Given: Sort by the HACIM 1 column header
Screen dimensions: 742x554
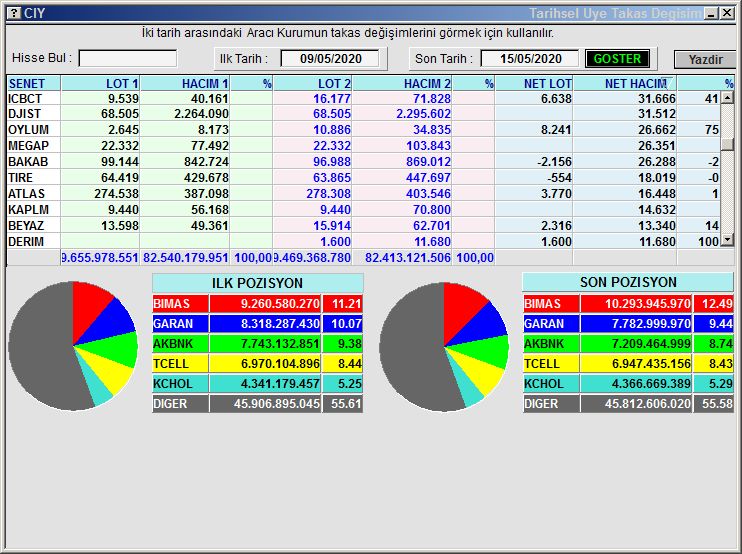Looking at the screenshot, I should [185, 83].
